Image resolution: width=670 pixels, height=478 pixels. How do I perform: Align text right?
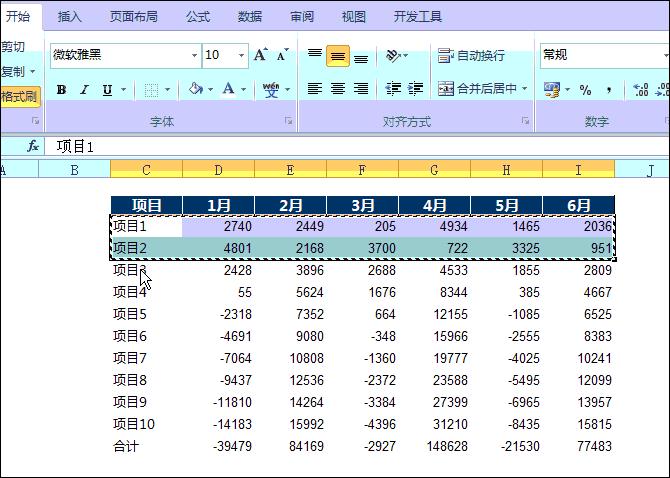tap(361, 89)
